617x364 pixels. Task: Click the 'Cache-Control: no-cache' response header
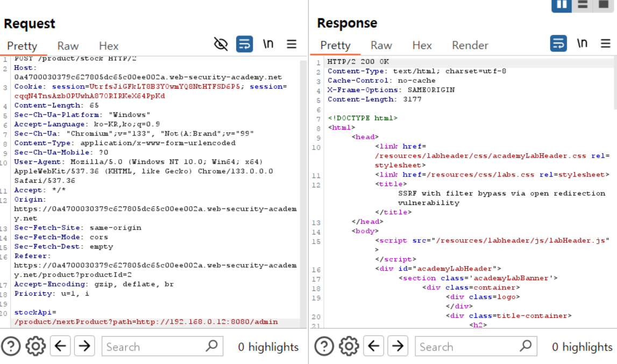pyautogui.click(x=381, y=81)
